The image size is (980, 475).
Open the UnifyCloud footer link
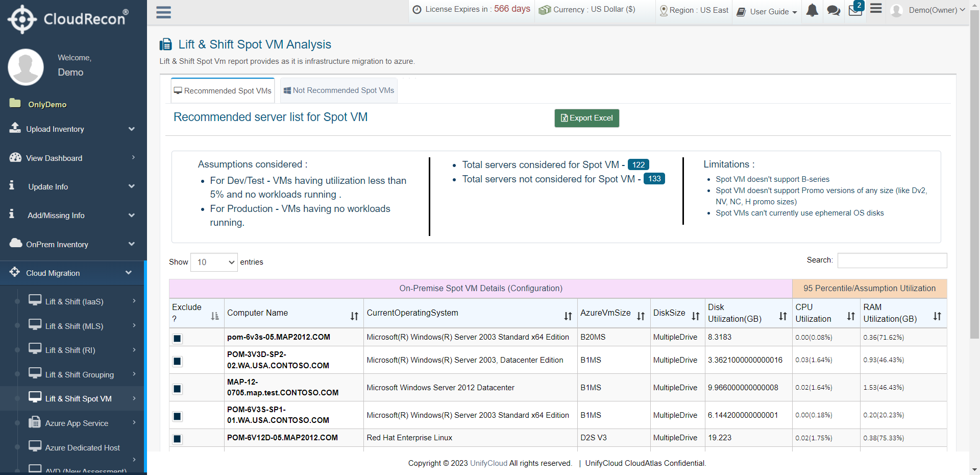coord(488,463)
